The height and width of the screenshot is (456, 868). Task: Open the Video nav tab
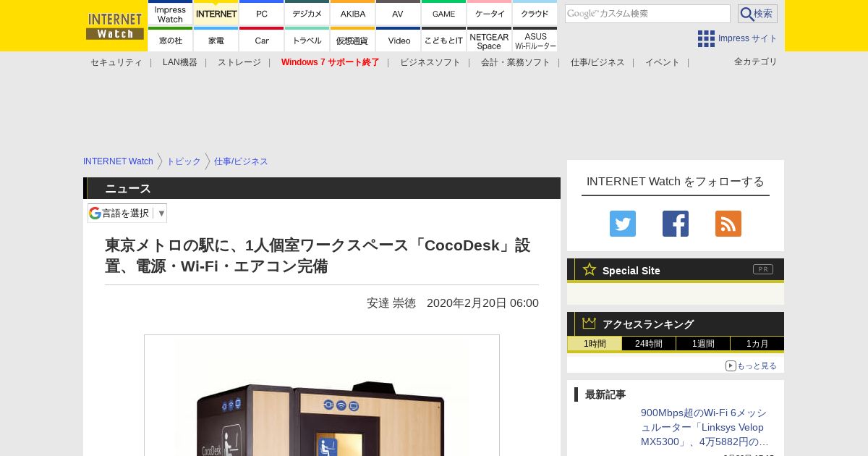[x=398, y=39]
